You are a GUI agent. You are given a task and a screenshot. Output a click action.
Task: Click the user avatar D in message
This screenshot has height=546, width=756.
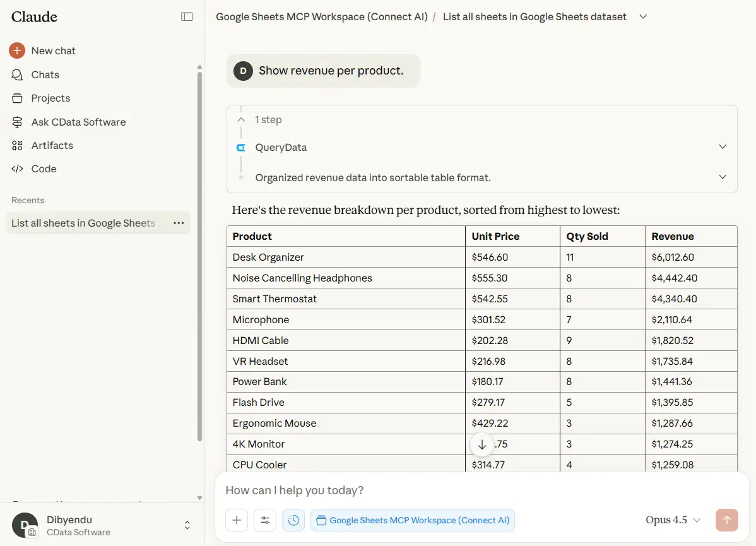(x=243, y=71)
